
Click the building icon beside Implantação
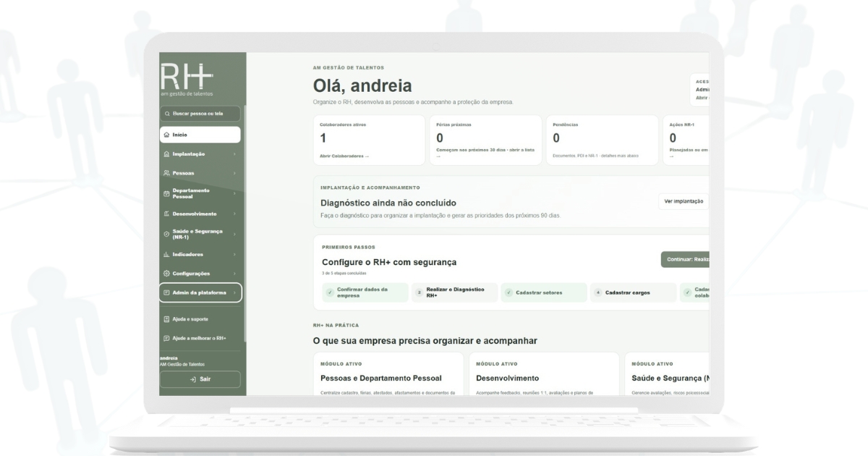[167, 154]
